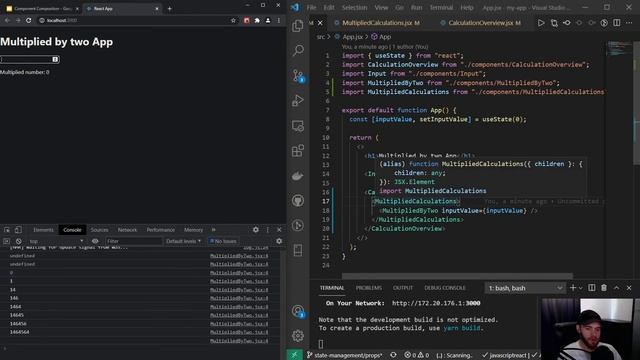Open the Docker view in activity bar
The height and width of the screenshot is (360, 640).
coord(298,176)
